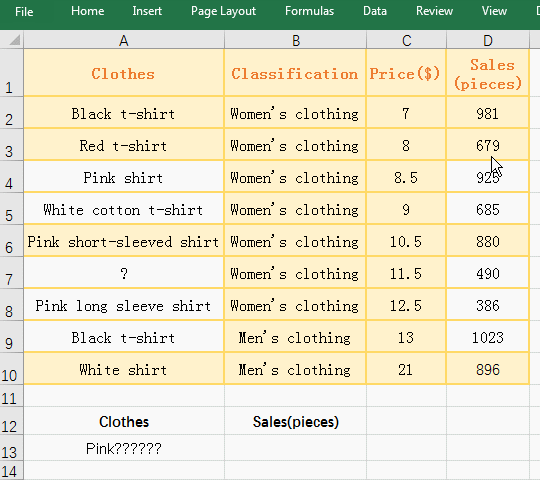The width and height of the screenshot is (540, 480).
Task: Click the Select All corner triangle
Action: click(14, 40)
